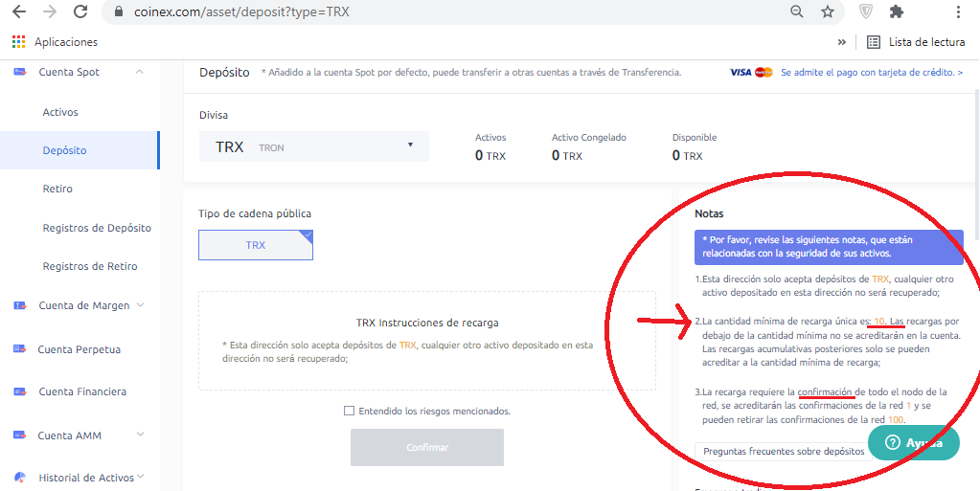The width and height of the screenshot is (980, 491).
Task: Open Registros de Retiro
Action: 90,266
